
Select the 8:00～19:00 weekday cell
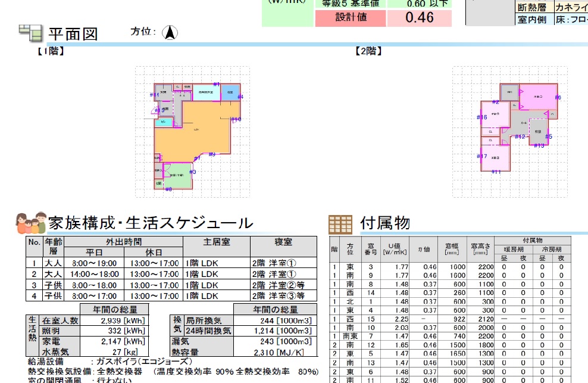pyautogui.click(x=94, y=263)
